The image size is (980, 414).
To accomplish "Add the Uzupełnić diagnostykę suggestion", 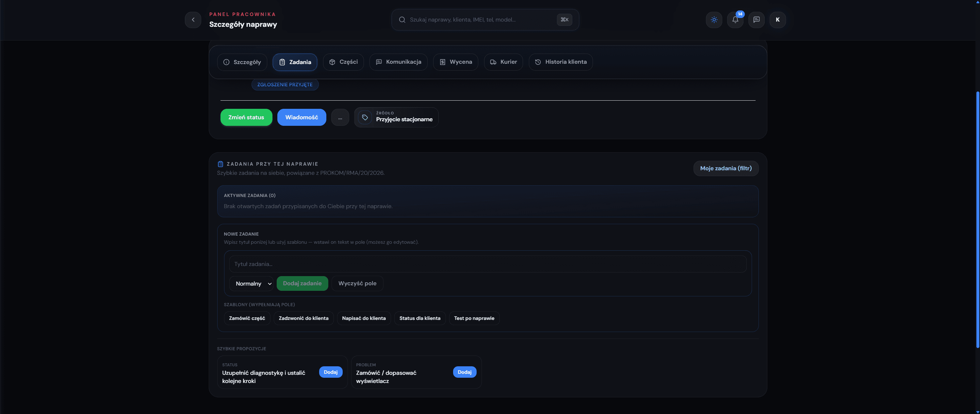I will click(331, 372).
